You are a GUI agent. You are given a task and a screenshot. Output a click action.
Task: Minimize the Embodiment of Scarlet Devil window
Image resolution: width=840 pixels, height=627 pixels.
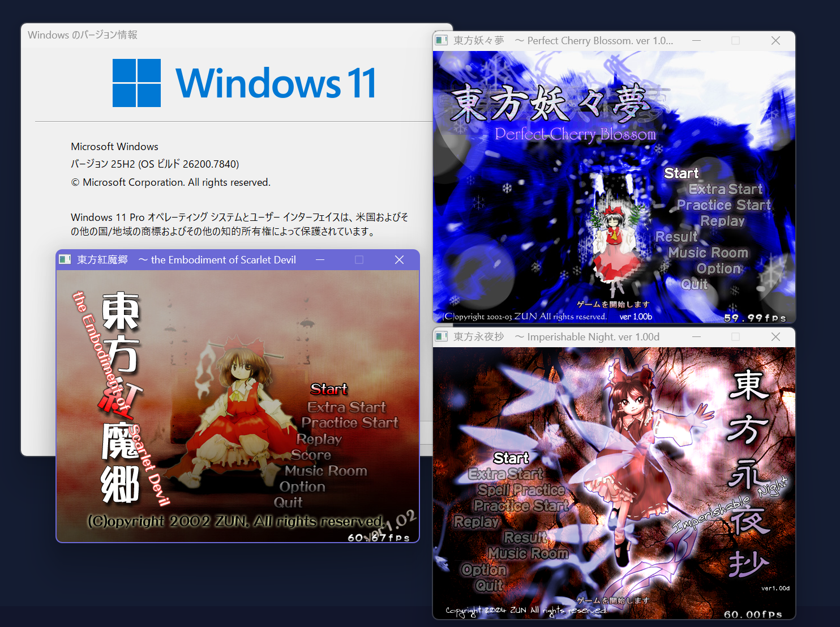[320, 260]
